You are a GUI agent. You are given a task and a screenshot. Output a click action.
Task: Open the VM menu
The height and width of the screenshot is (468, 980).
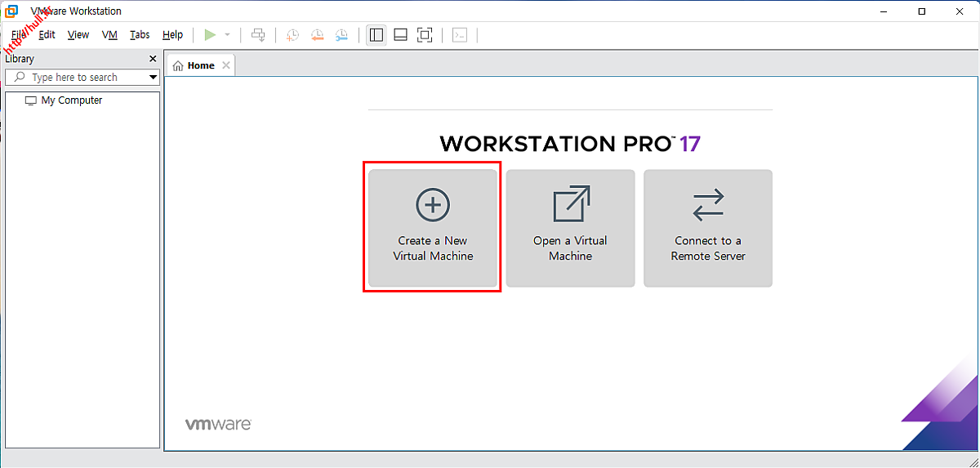coord(109,34)
